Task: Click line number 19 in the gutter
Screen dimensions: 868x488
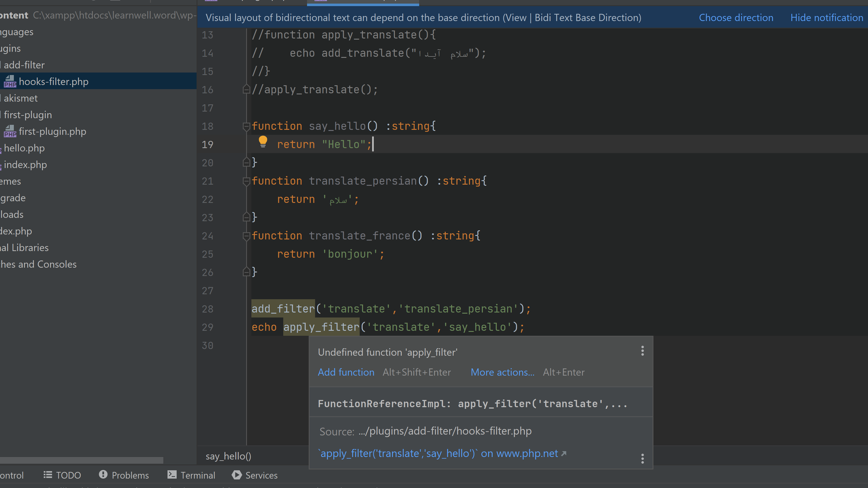Action: pos(208,144)
